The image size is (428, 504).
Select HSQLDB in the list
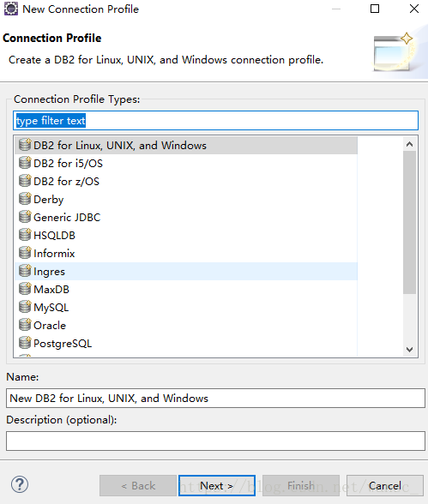pos(186,235)
